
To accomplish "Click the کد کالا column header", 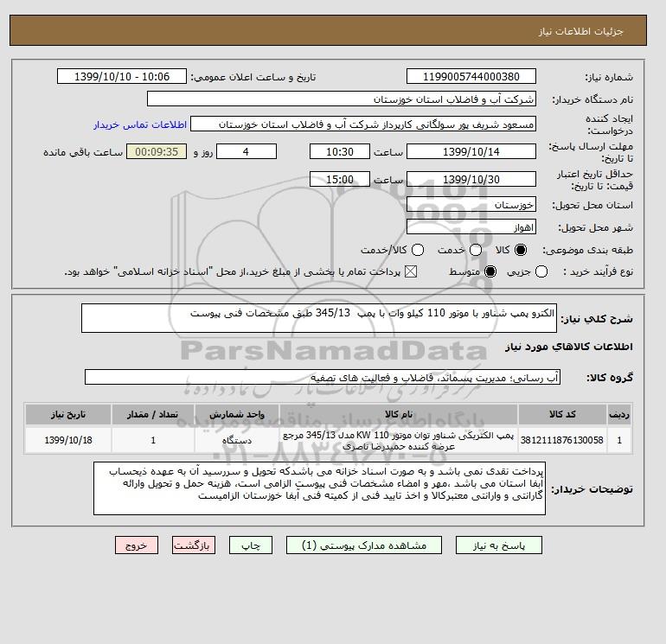I will click(x=562, y=414).
